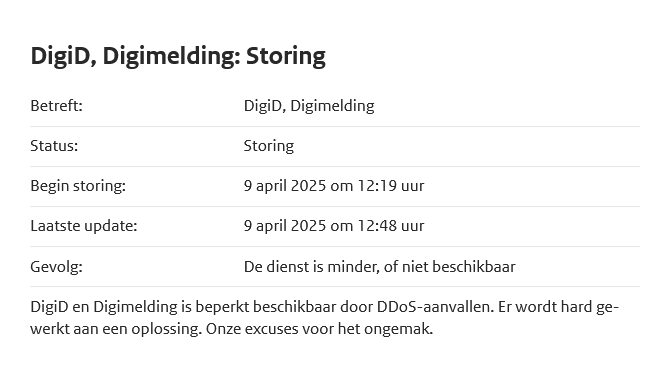
Task: Click the 'Begin storing:' label
Action: click(x=78, y=186)
